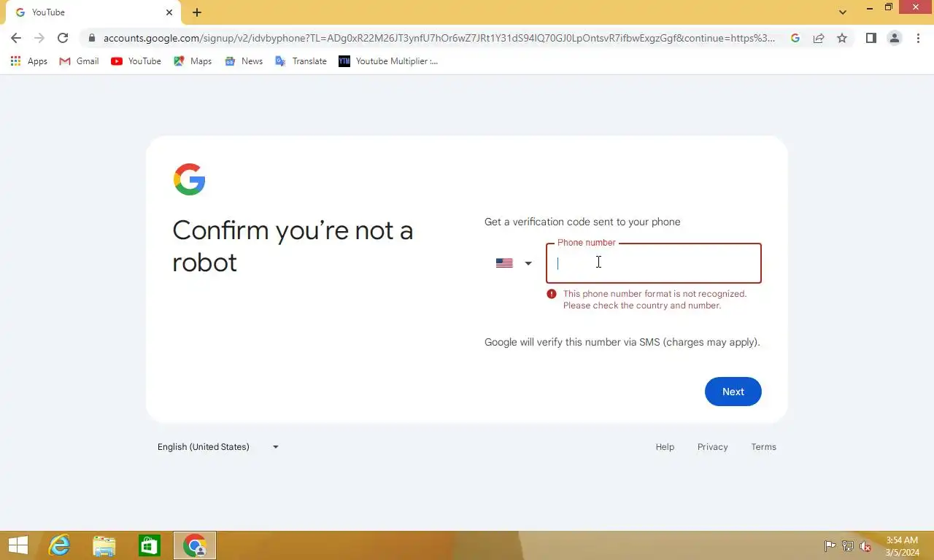Open the Google icon in address bar
This screenshot has width=934, height=560.
(795, 38)
